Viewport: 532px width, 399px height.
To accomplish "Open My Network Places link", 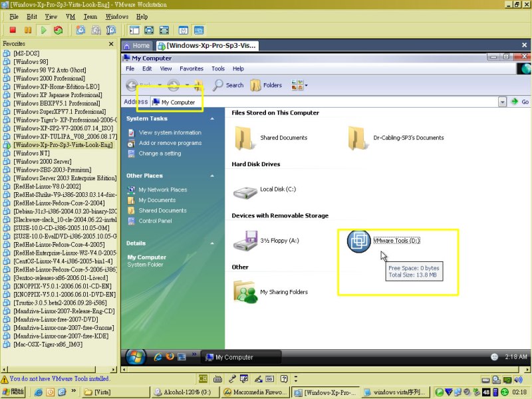I will (163, 190).
